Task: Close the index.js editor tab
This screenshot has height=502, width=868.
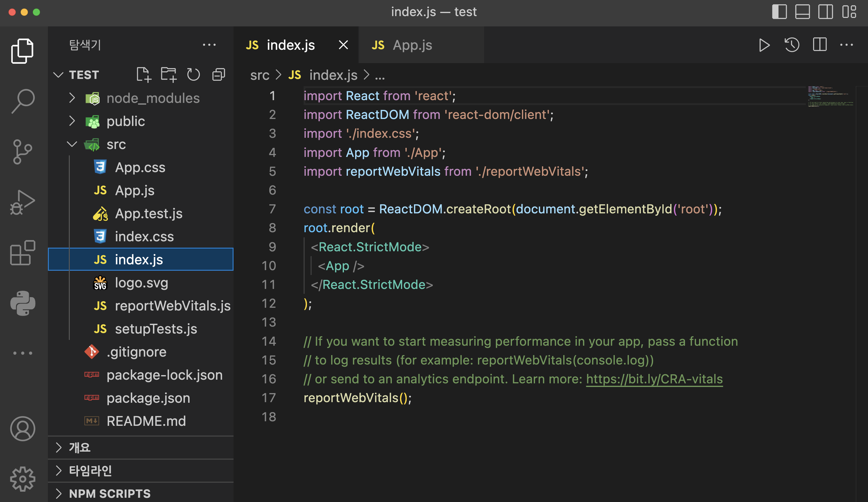Action: (343, 45)
